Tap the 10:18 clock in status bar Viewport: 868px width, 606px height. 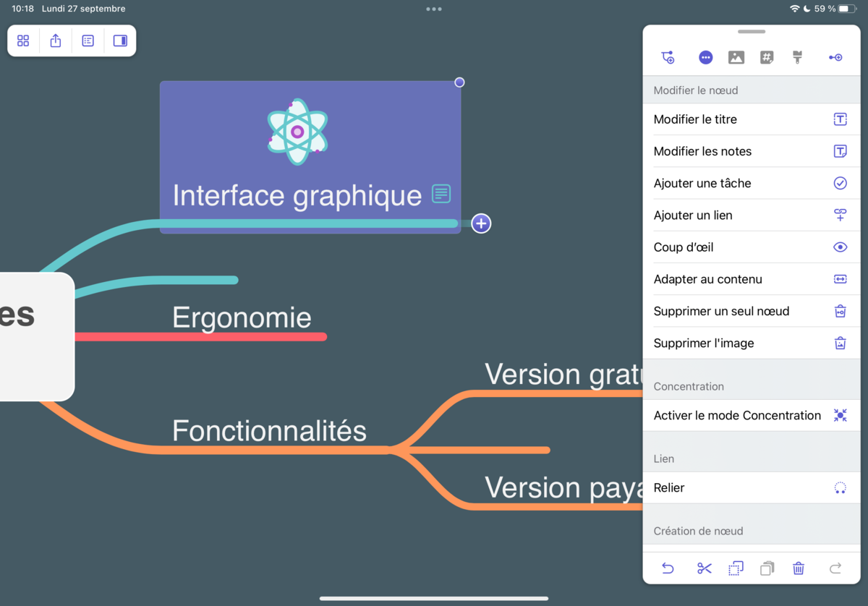tap(22, 9)
